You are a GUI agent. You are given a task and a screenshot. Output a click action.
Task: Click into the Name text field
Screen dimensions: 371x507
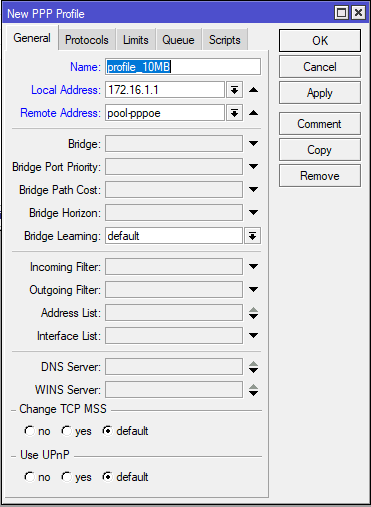183,67
